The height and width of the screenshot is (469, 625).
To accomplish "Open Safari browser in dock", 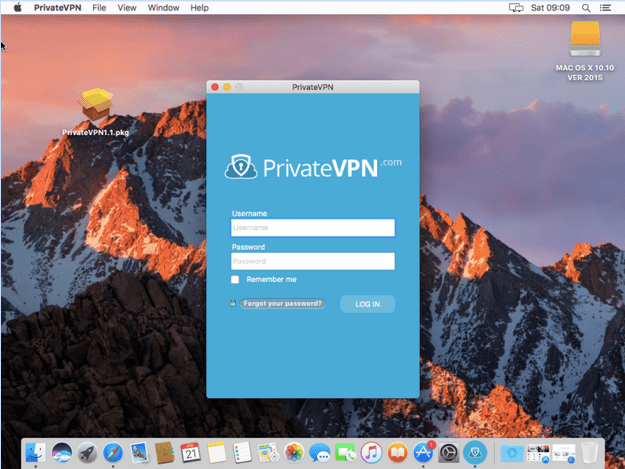I will click(113, 453).
